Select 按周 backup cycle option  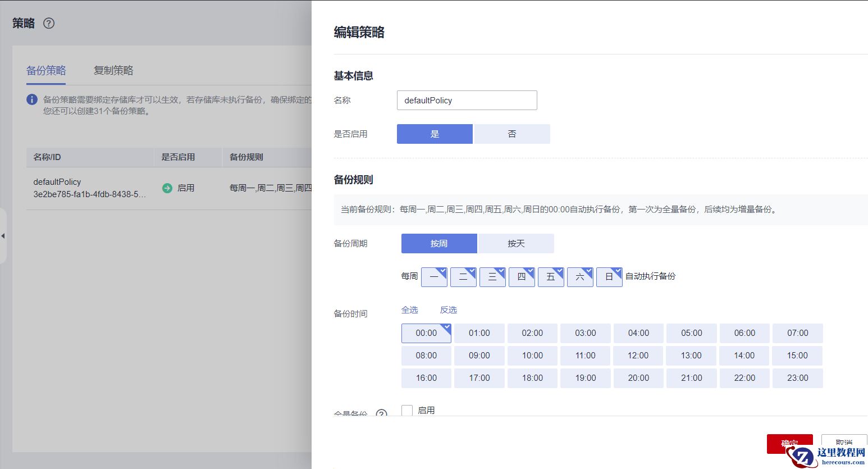(438, 244)
